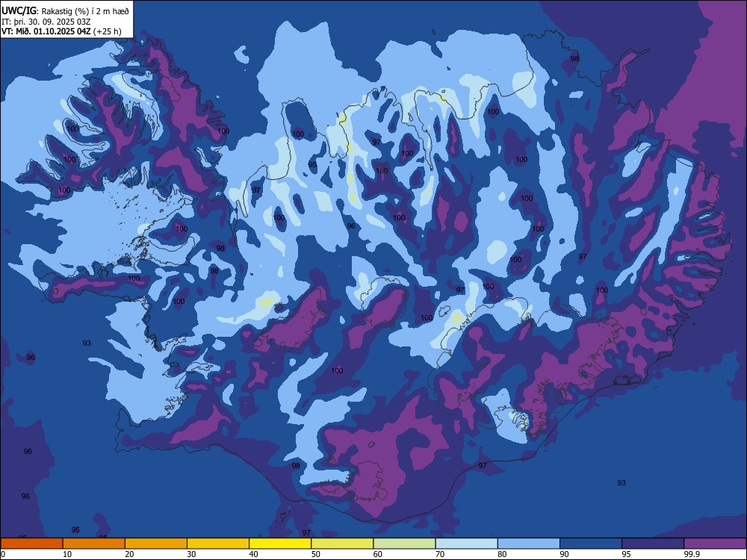This screenshot has height=560, width=747.
Task: Click the 60–70% light green legend swatch
Action: pyautogui.click(x=404, y=544)
